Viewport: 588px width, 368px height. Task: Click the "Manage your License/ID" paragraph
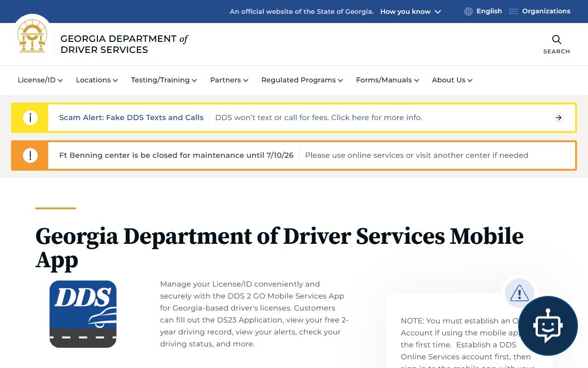pyautogui.click(x=254, y=314)
